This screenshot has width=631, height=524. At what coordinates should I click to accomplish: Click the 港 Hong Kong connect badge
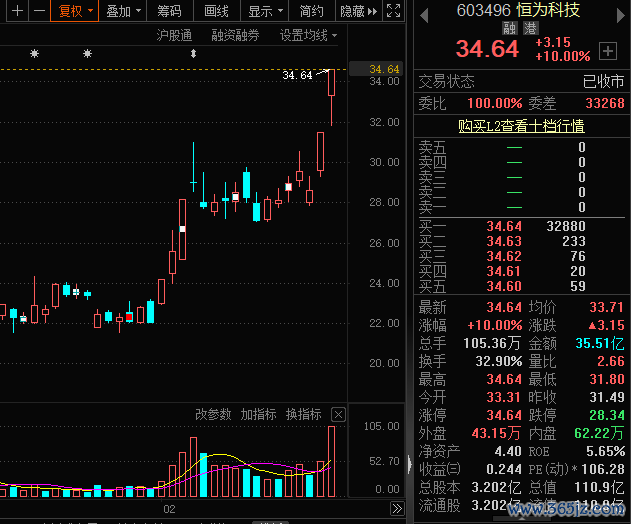coord(530,28)
